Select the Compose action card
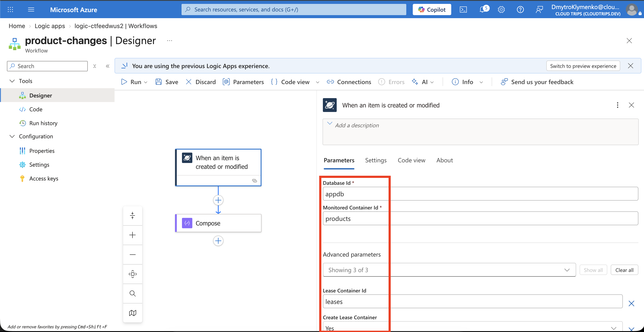This screenshot has width=644, height=332. point(218,223)
